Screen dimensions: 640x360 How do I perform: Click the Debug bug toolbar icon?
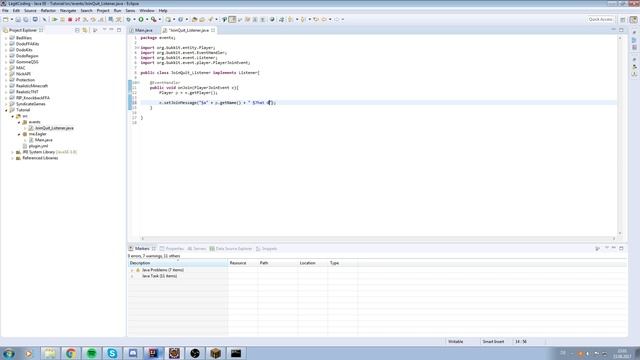[x=129, y=19]
